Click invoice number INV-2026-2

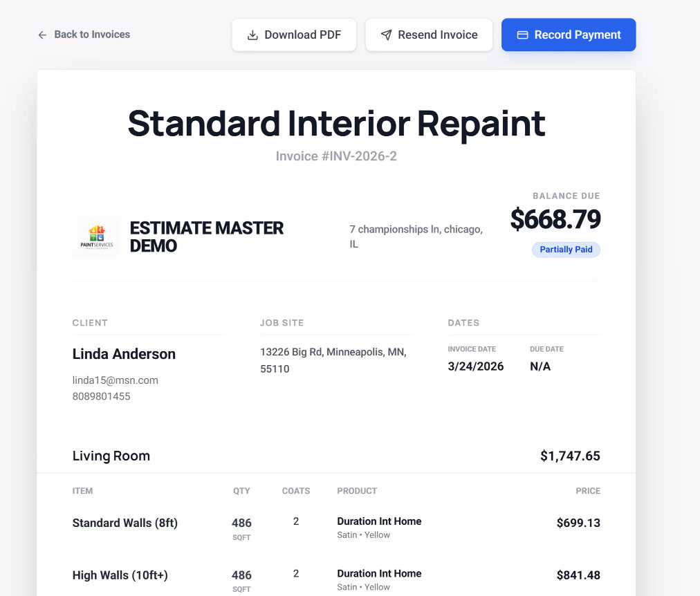336,156
